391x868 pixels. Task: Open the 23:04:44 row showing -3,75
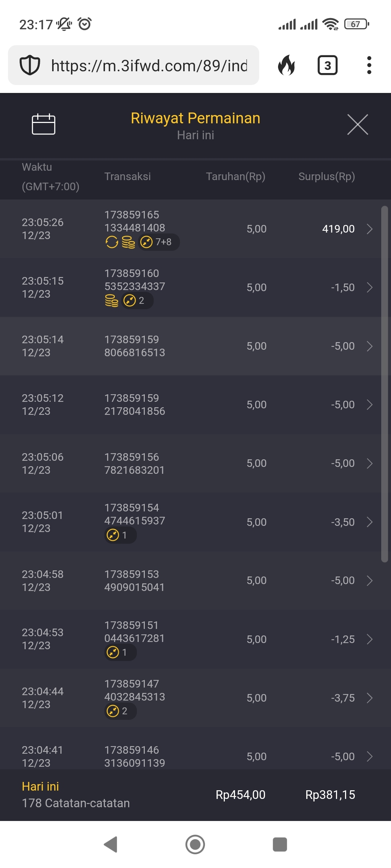click(x=369, y=698)
